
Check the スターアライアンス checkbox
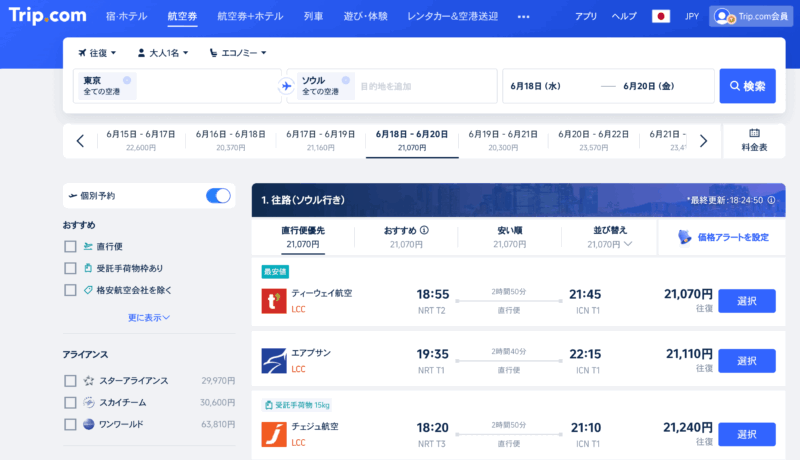click(70, 381)
